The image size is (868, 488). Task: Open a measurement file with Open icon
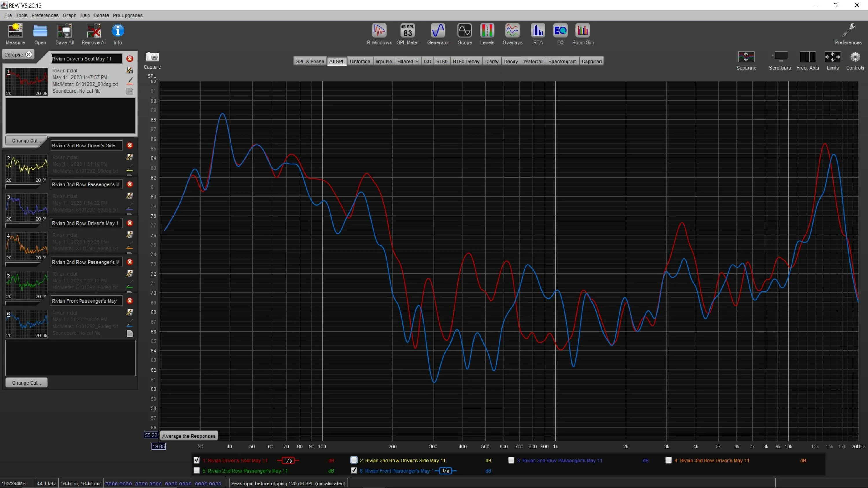(40, 34)
